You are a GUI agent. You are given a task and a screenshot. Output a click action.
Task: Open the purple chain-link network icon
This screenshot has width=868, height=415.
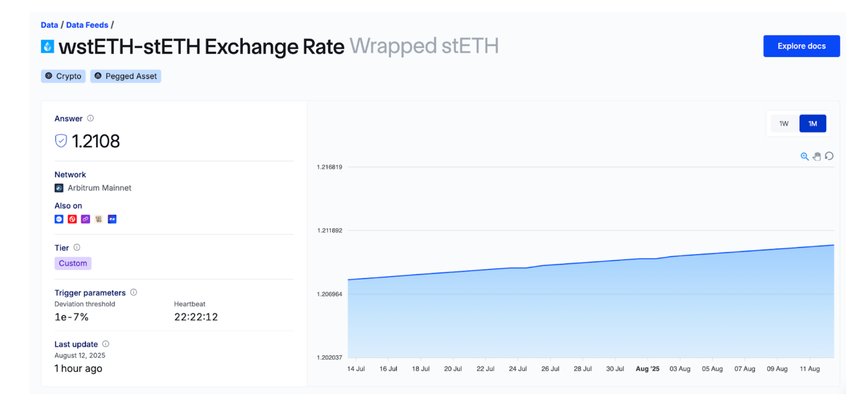tap(85, 219)
